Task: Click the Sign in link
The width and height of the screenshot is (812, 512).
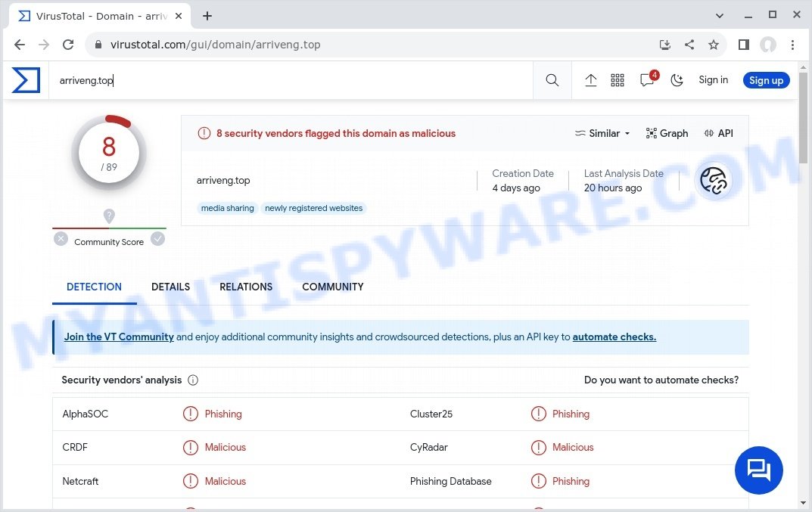Action: coord(713,79)
